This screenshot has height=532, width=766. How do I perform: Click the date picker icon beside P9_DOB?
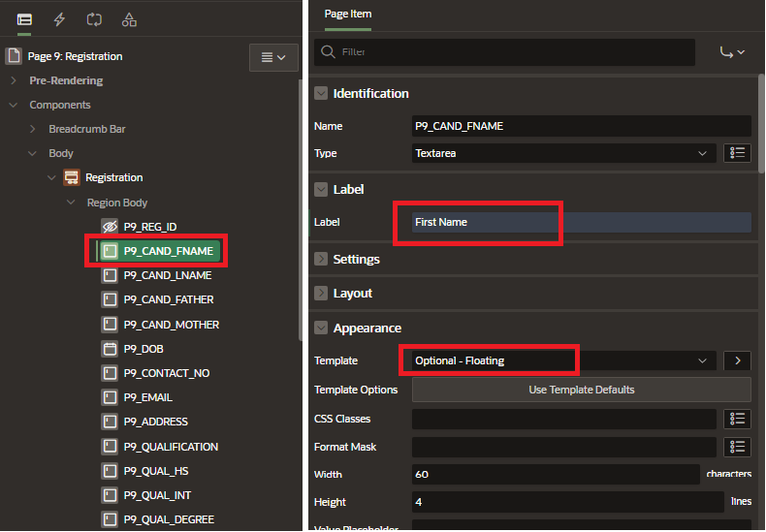click(x=110, y=349)
